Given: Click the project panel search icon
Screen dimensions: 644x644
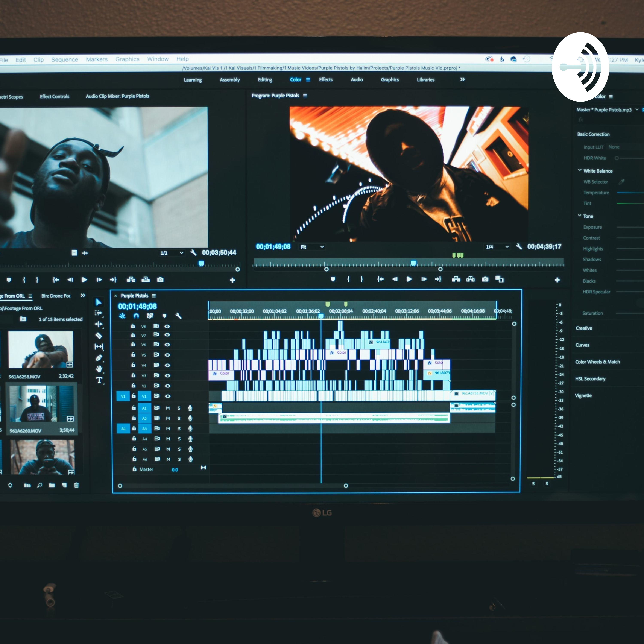Looking at the screenshot, I should [40, 485].
